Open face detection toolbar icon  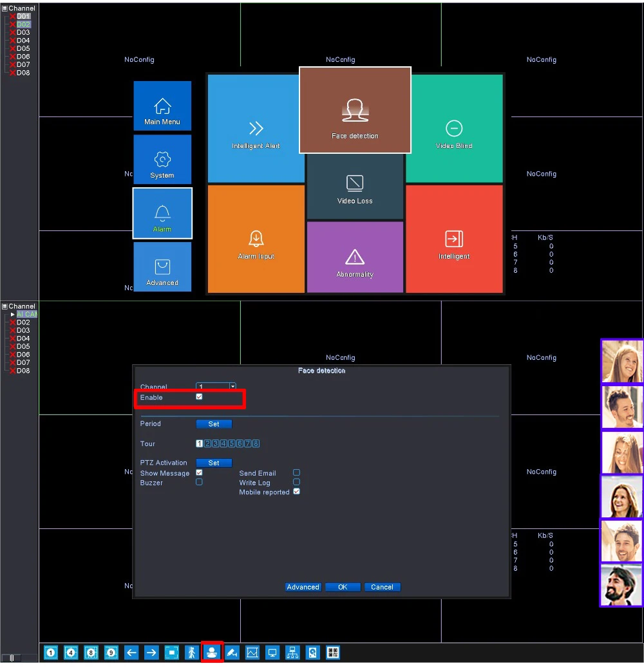212,653
